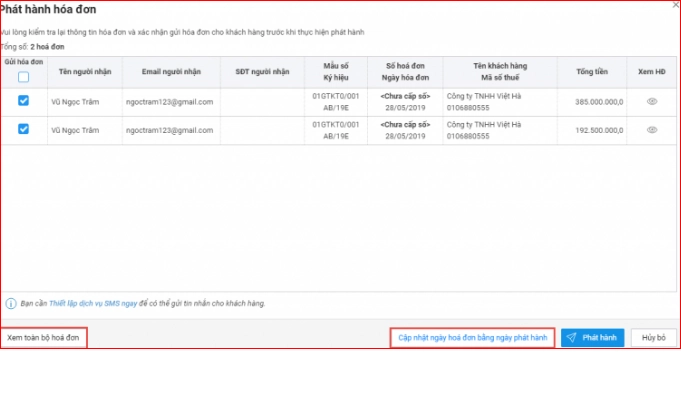Select the first row's Công ty TNHH Việt Hà cell
Screen dimensions: 681x400
pyautogui.click(x=484, y=96)
